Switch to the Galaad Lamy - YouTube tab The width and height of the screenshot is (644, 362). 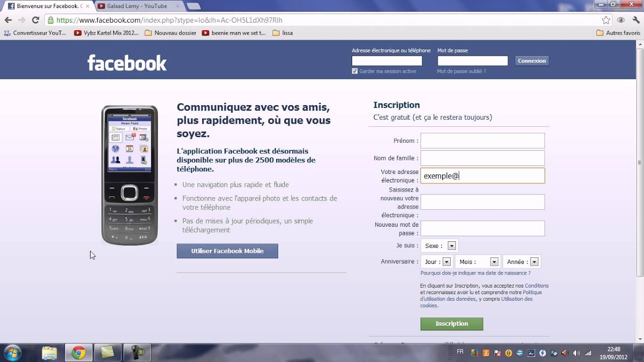[x=139, y=6]
